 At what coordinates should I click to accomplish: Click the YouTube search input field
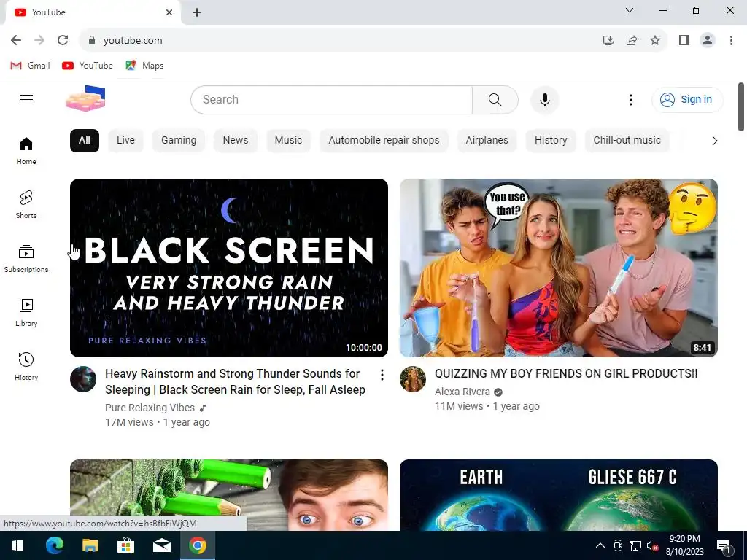coord(332,100)
